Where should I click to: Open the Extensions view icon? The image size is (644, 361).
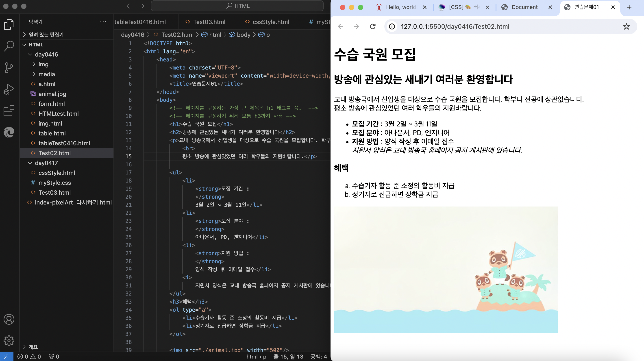click(9, 111)
